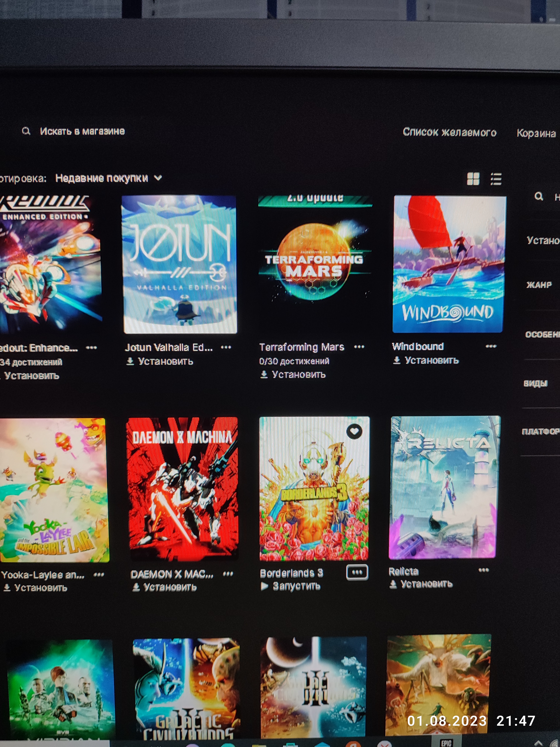The height and width of the screenshot is (747, 560).
Task: Open highlighted options button for Borderlands 3
Action: (x=357, y=572)
